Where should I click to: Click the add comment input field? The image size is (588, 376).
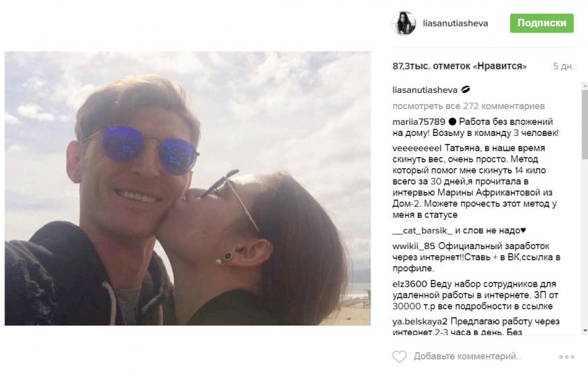click(468, 356)
